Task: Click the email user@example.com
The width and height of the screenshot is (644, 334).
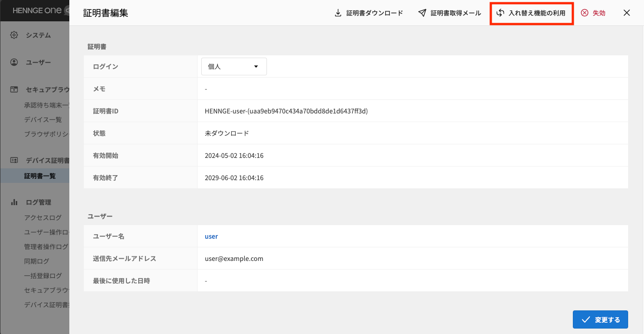Action: (234, 259)
